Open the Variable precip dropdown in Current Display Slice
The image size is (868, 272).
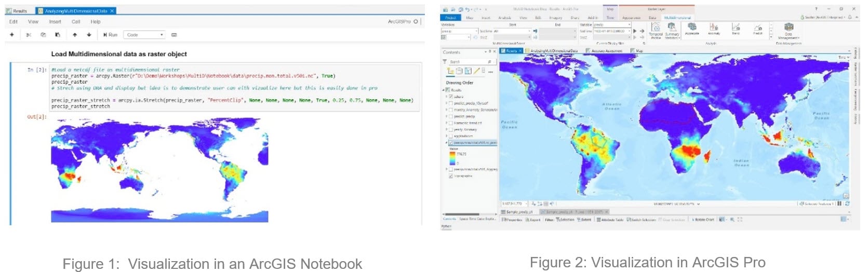612,24
